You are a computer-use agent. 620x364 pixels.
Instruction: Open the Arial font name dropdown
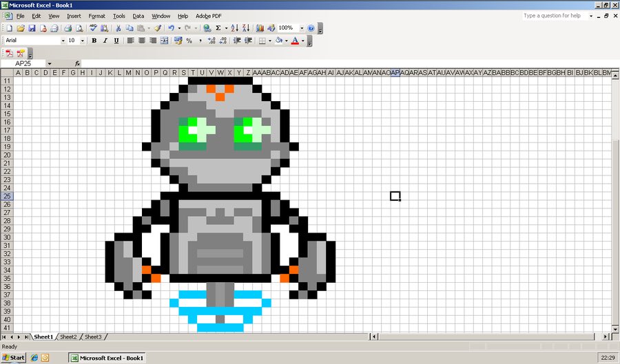(x=63, y=41)
